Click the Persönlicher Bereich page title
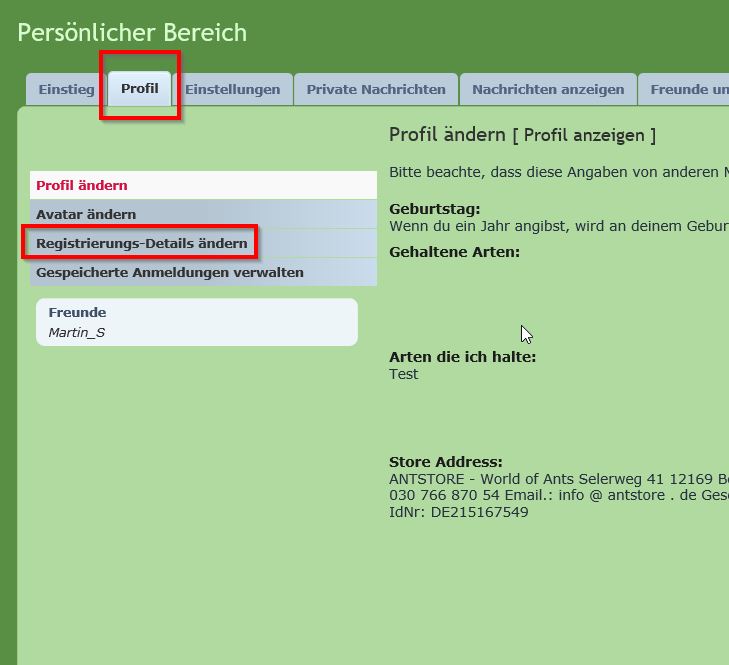 coord(132,32)
